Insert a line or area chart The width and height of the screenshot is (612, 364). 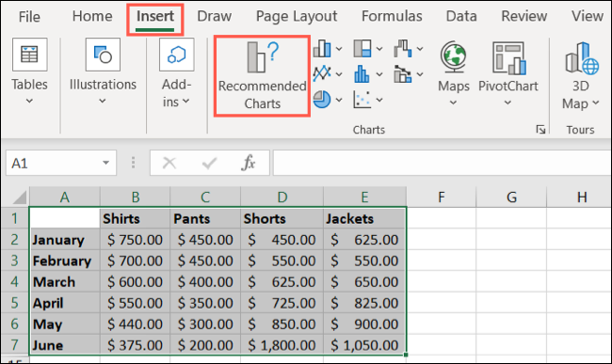pyautogui.click(x=322, y=73)
